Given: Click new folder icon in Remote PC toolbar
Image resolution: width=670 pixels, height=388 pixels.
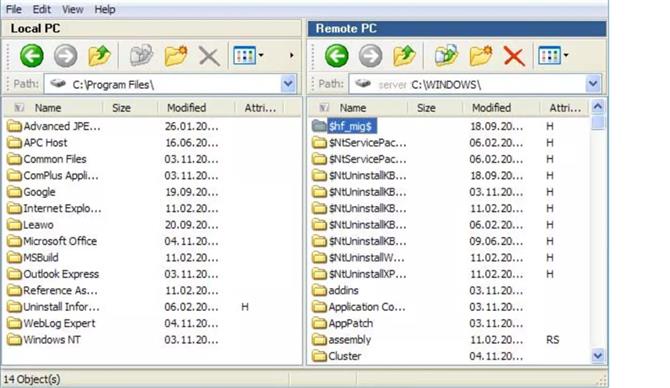Looking at the screenshot, I should [481, 56].
